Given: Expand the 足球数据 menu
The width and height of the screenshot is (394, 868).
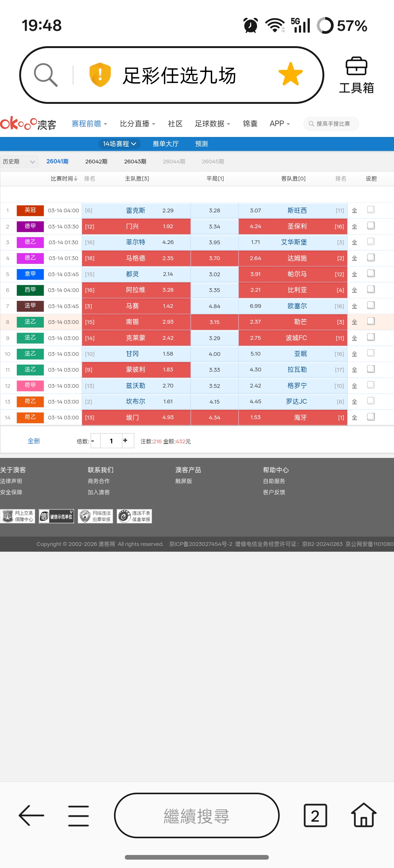Looking at the screenshot, I should pyautogui.click(x=212, y=124).
